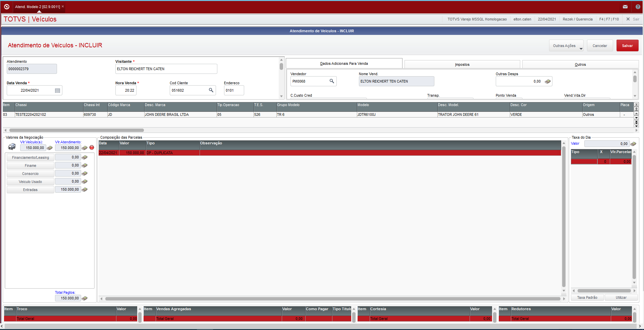
Task: Open calculator for Financiamento/Leasing value
Action: click(85, 157)
